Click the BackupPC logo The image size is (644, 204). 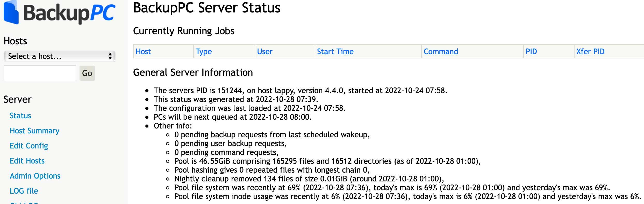coord(59,13)
